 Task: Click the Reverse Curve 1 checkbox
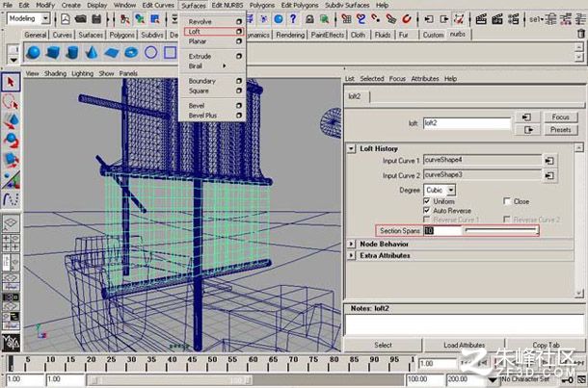pyautogui.click(x=427, y=220)
